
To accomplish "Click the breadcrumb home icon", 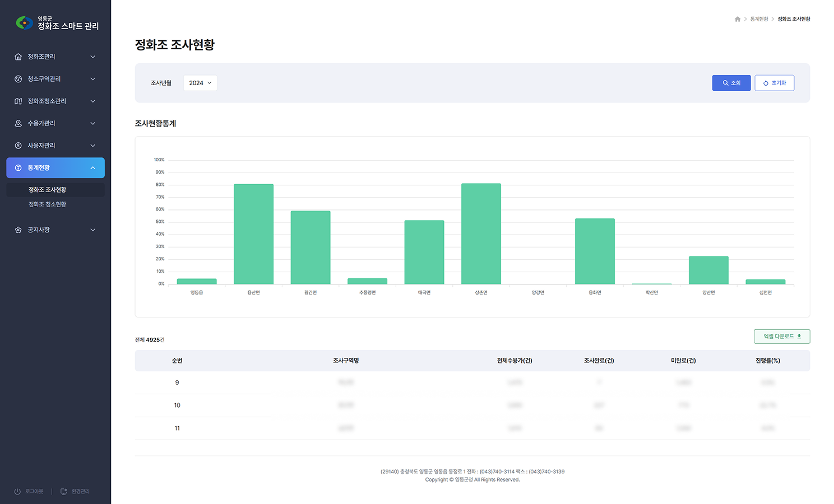I will (x=738, y=19).
